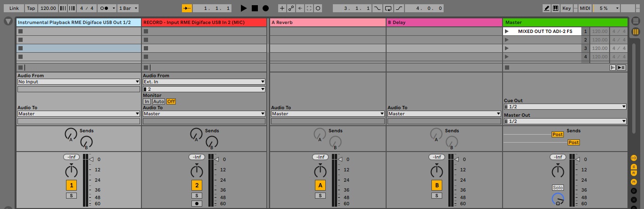The height and width of the screenshot is (209, 644).
Task: Toggle track activator 2 on RECORD track
Action: (197, 185)
